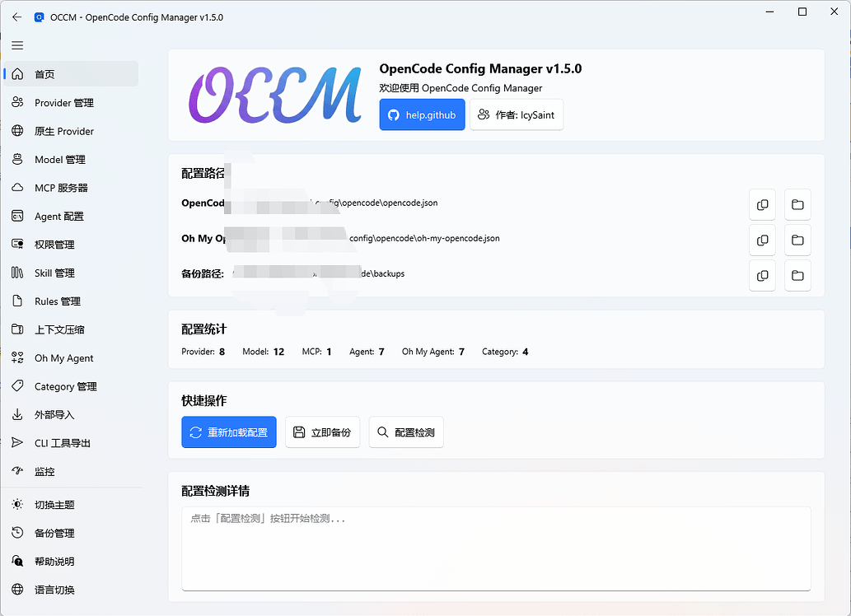Click the Provider: 8 statistic
851x616 pixels.
coord(203,352)
